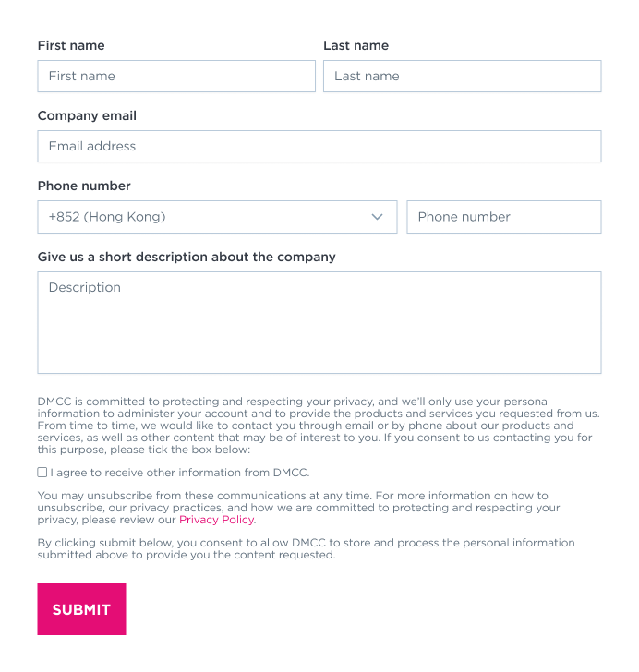Click the 'I agree to receive other information' label
639x672 pixels.
(180, 472)
